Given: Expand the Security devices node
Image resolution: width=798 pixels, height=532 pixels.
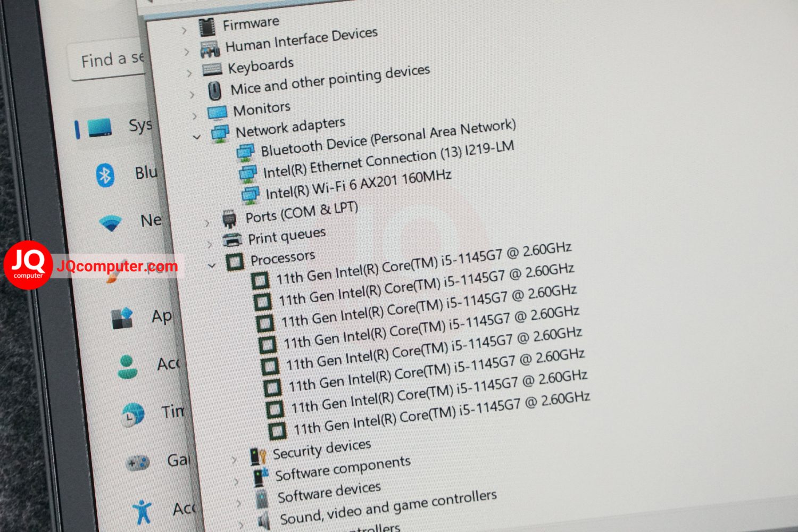Looking at the screenshot, I should (x=233, y=460).
